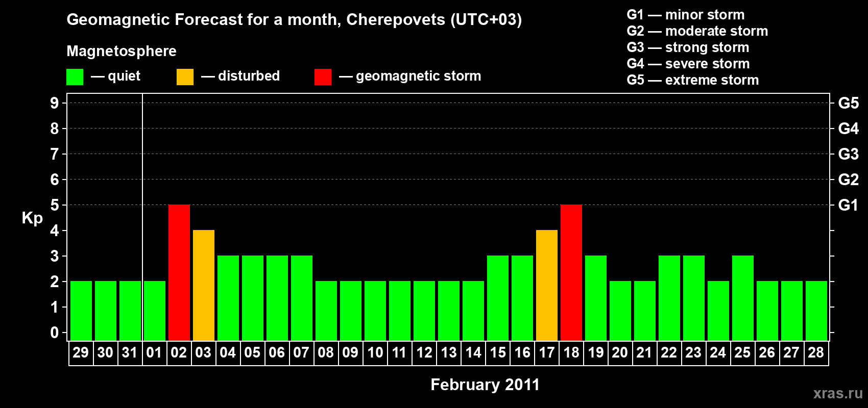The width and height of the screenshot is (868, 408).
Task: Click date label 14 on the axis
Action: point(473,353)
